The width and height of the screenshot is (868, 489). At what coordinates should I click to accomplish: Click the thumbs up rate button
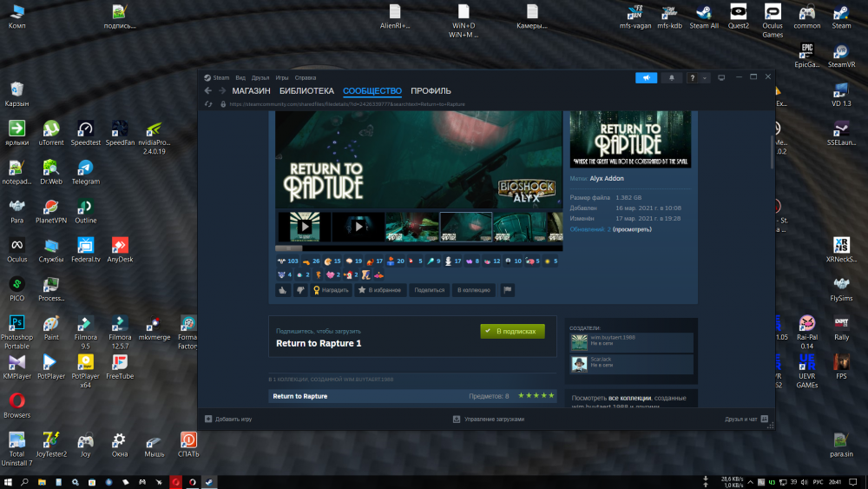[x=283, y=290]
